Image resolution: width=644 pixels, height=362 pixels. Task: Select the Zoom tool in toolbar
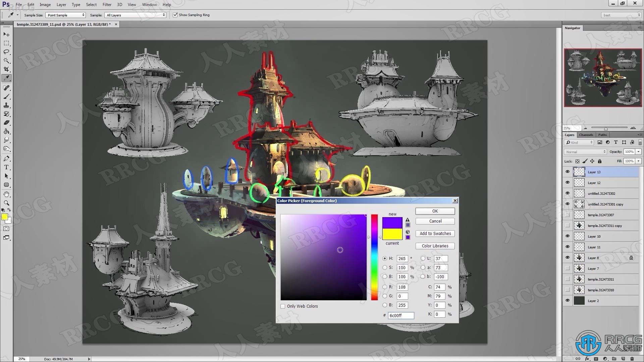coord(6,203)
